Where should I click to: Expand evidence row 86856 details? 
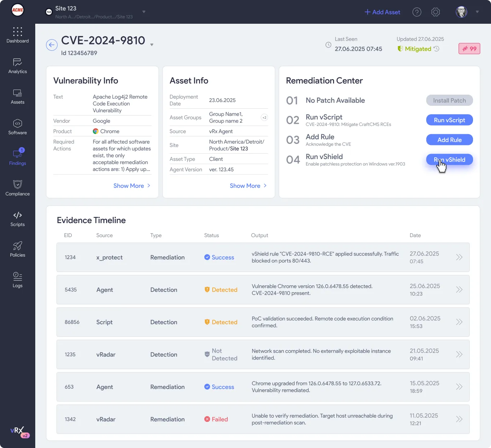459,322
